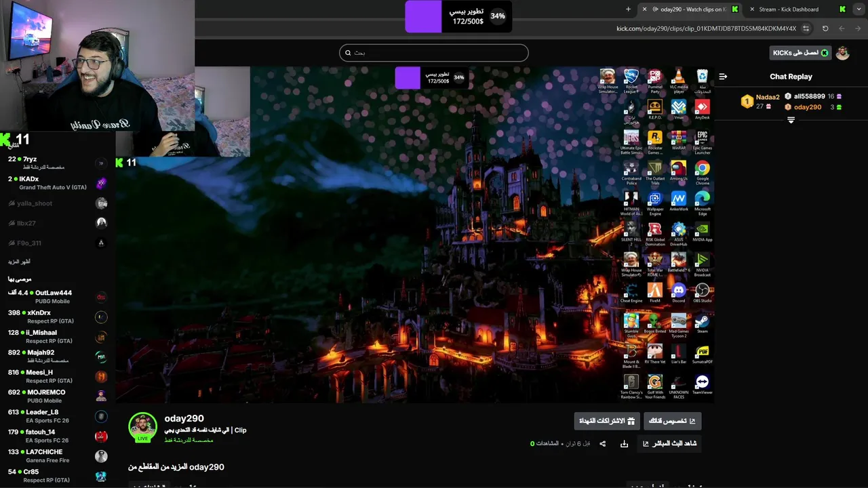868x488 pixels.
Task: Close the Stream - Kick Dashboard tab
Action: pyautogui.click(x=751, y=9)
